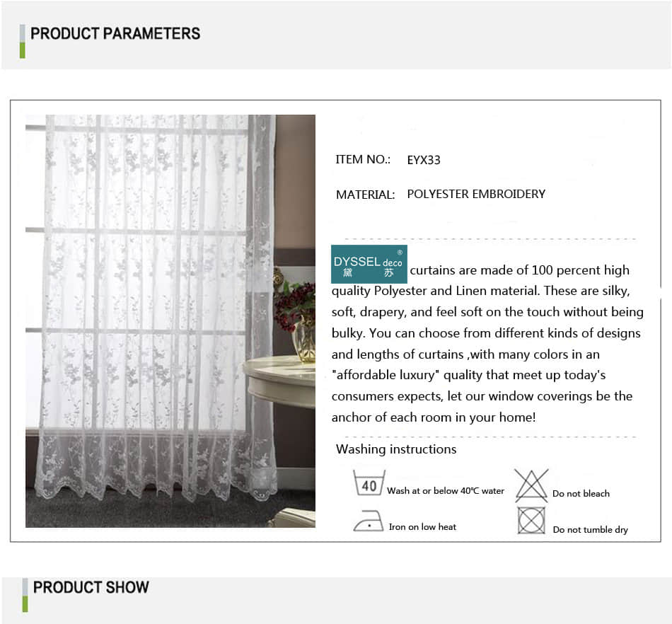Click the ITEM NO. field label
The height and width of the screenshot is (624, 672).
(363, 159)
